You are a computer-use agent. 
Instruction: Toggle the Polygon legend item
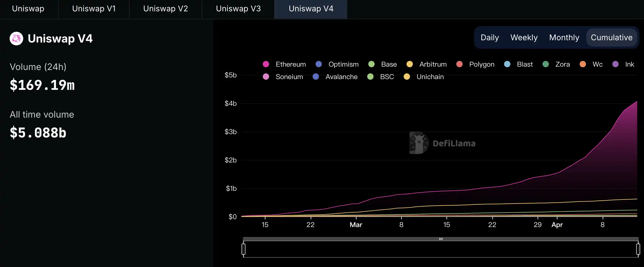(x=460, y=64)
